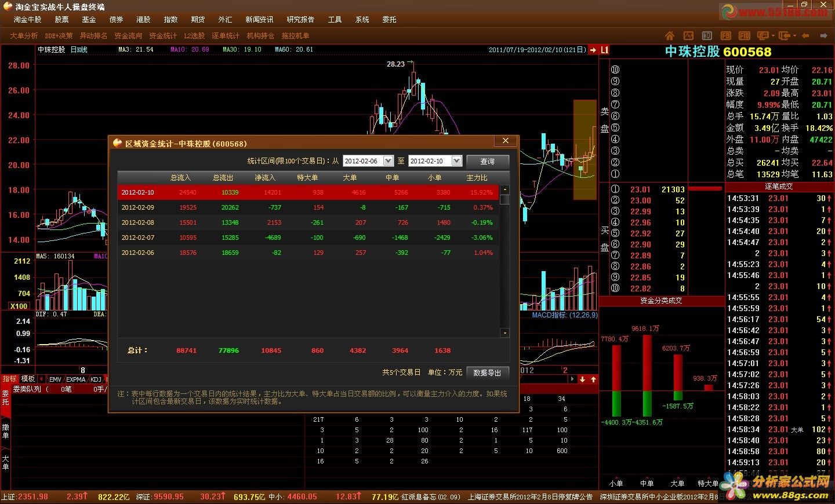Open 资金流向 in the sub toolbar
The width and height of the screenshot is (835, 504).
click(x=128, y=36)
